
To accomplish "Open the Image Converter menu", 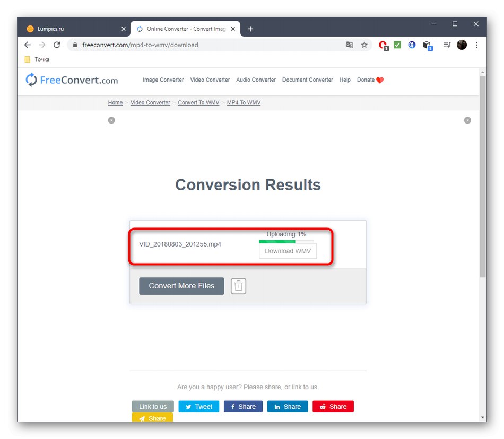I will (x=163, y=80).
